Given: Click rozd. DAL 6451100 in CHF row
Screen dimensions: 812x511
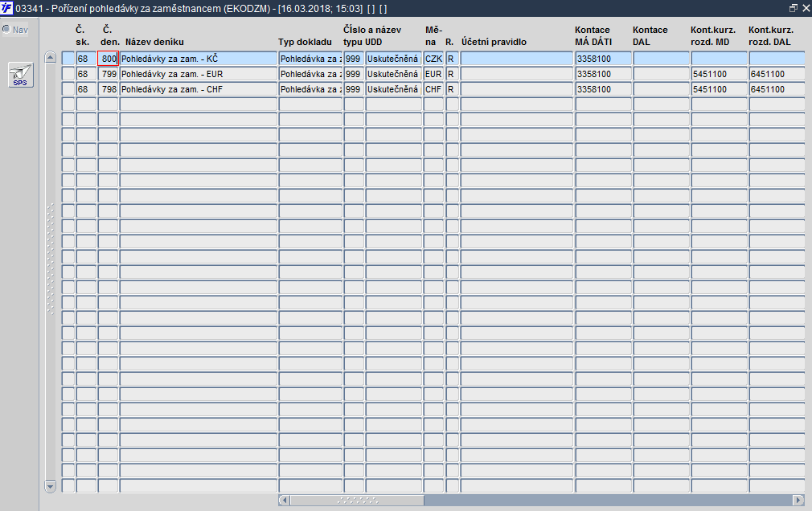Looking at the screenshot, I should point(777,89).
